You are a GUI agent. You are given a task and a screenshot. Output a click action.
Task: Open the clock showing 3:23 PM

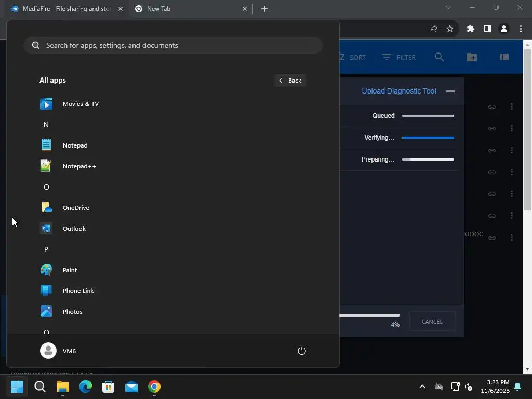(495, 387)
